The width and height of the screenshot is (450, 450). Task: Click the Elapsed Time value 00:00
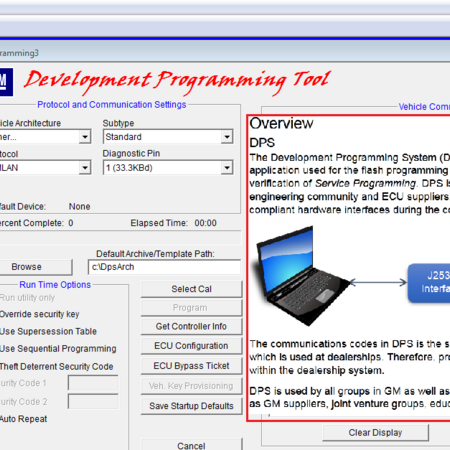click(x=205, y=223)
